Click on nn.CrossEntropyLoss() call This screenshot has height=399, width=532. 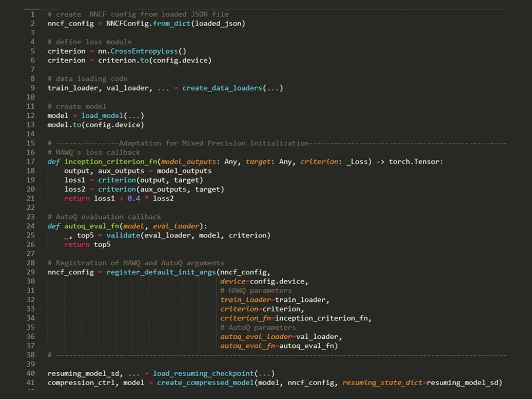(142, 51)
